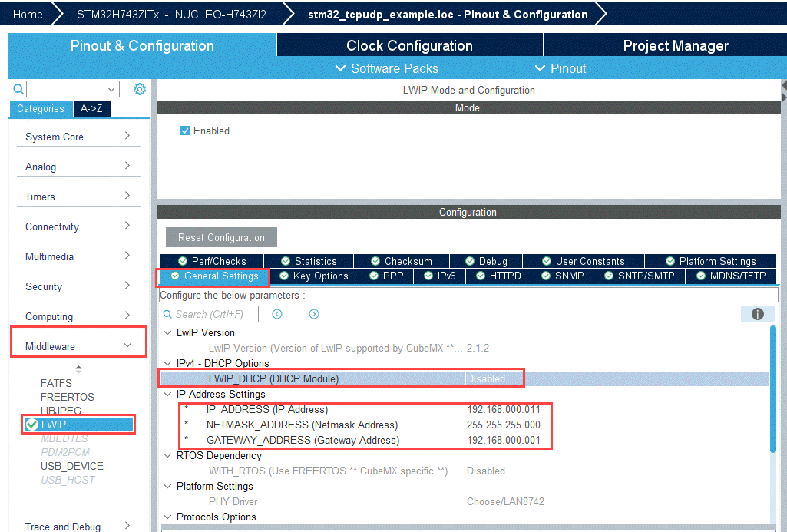
Task: Click the info icon in parameters panel
Action: [x=757, y=314]
